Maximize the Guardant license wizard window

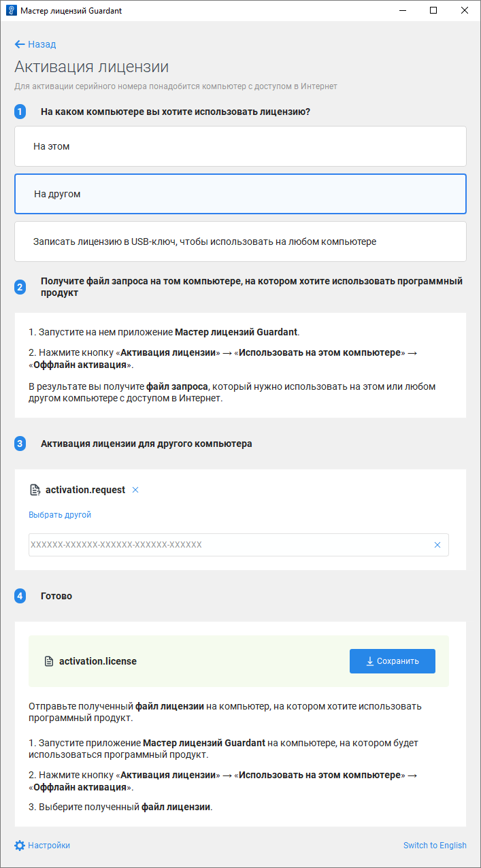[x=433, y=11]
